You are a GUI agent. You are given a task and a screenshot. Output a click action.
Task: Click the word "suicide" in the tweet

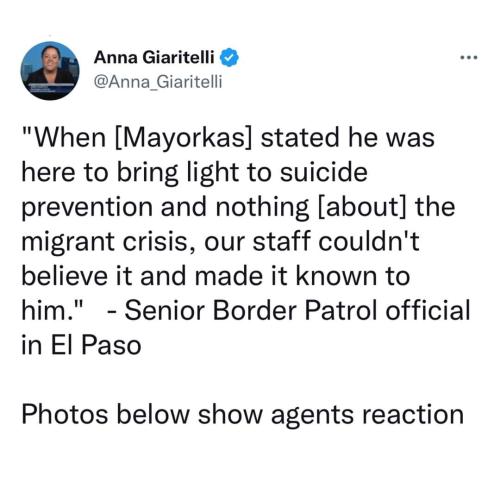click(x=324, y=172)
